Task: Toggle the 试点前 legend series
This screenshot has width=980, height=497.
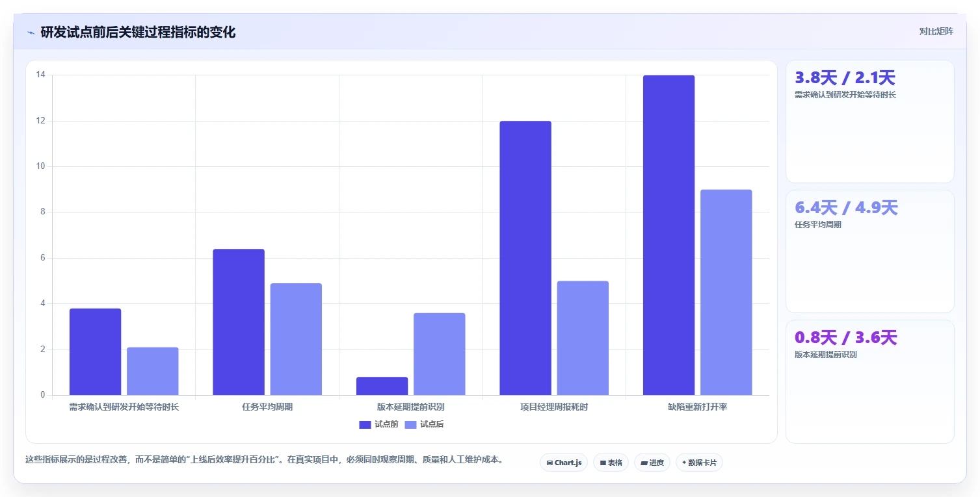Action: (378, 424)
